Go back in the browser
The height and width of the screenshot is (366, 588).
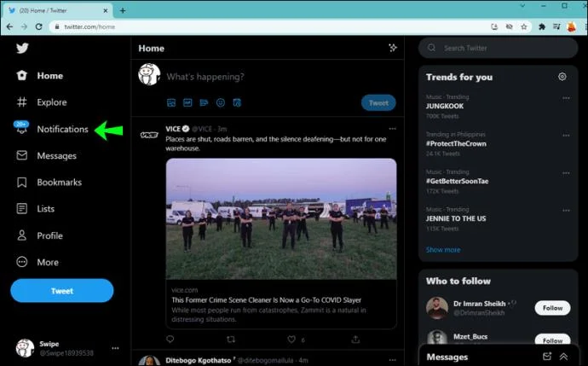point(9,26)
